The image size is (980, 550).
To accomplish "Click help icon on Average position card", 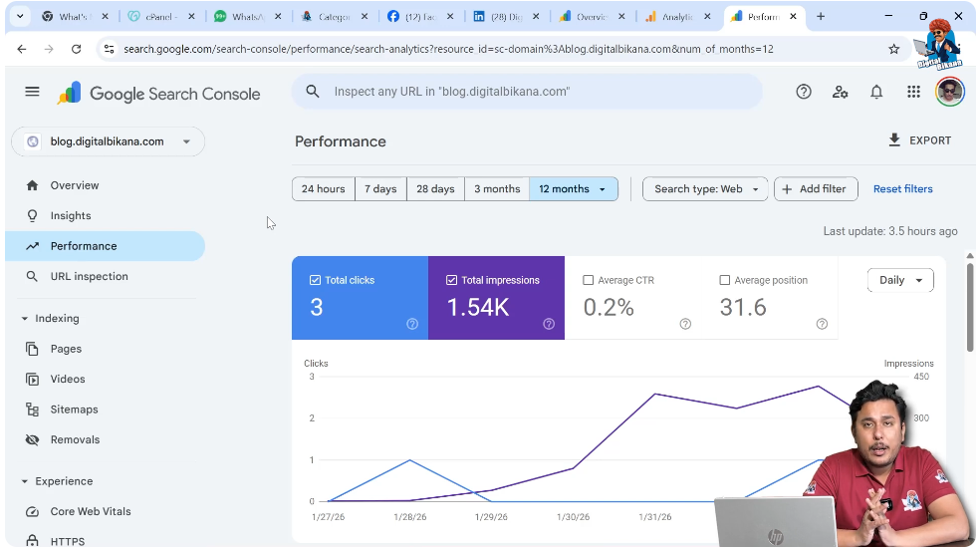I will pos(822,324).
